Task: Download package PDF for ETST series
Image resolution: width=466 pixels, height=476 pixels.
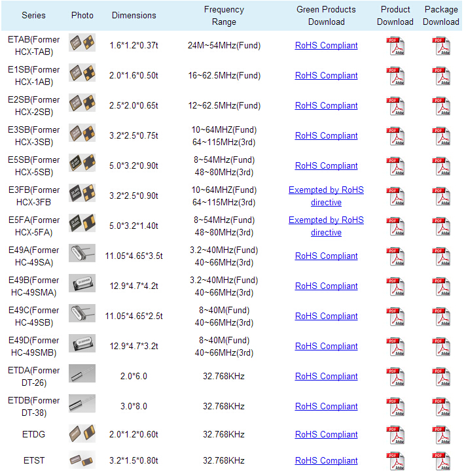Action: point(441,461)
